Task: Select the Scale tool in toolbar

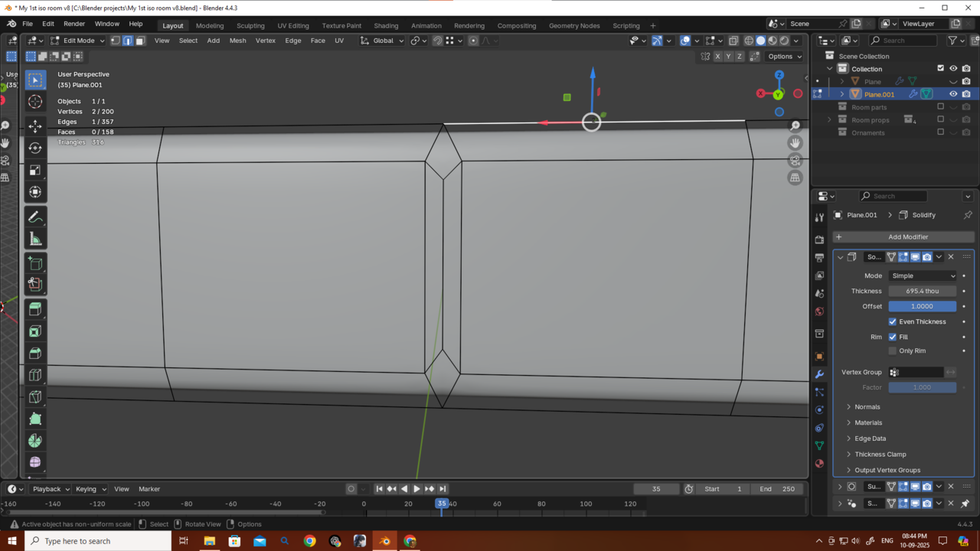Action: [35, 170]
